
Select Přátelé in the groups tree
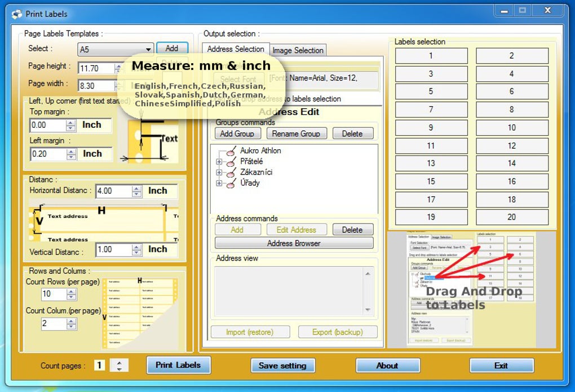coord(251,162)
